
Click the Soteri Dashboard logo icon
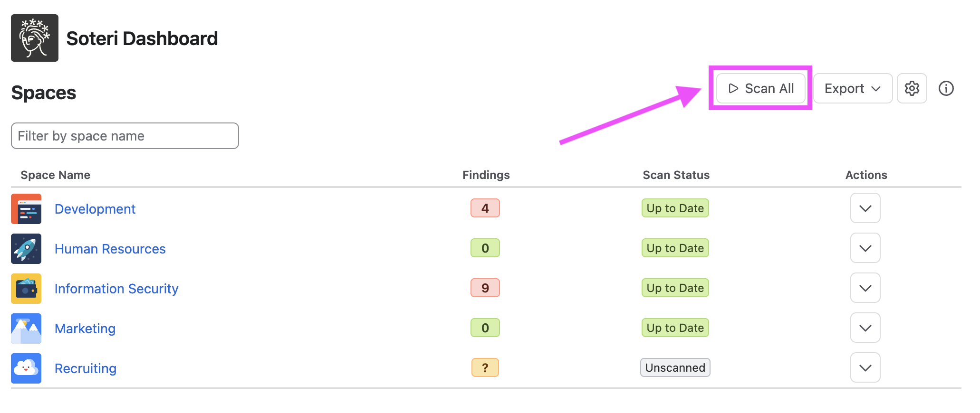[x=35, y=38]
